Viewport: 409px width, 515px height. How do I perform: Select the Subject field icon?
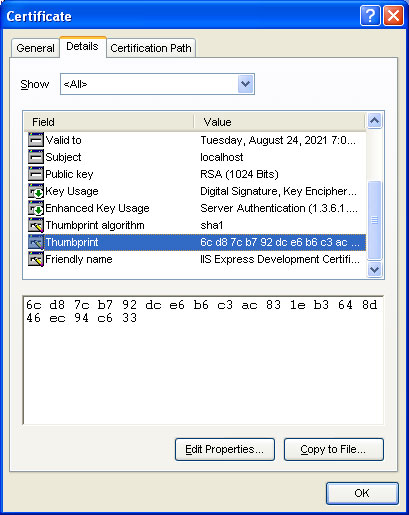36,157
